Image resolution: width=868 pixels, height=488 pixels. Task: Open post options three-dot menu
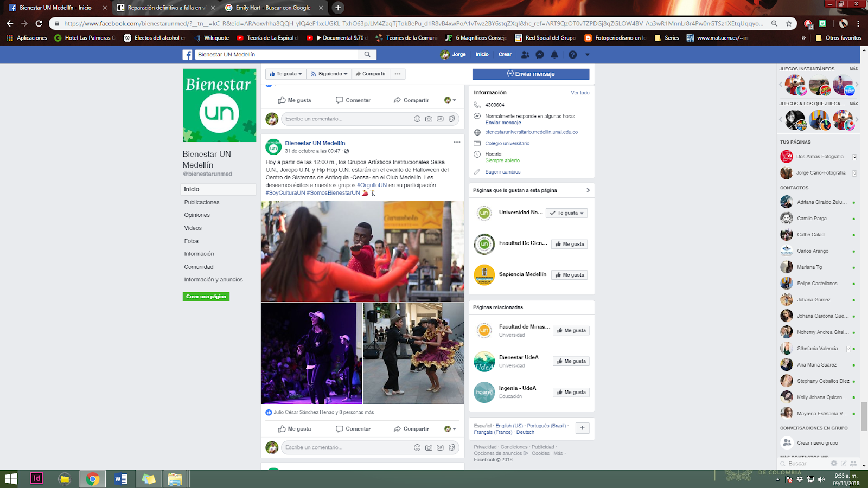pos(457,142)
